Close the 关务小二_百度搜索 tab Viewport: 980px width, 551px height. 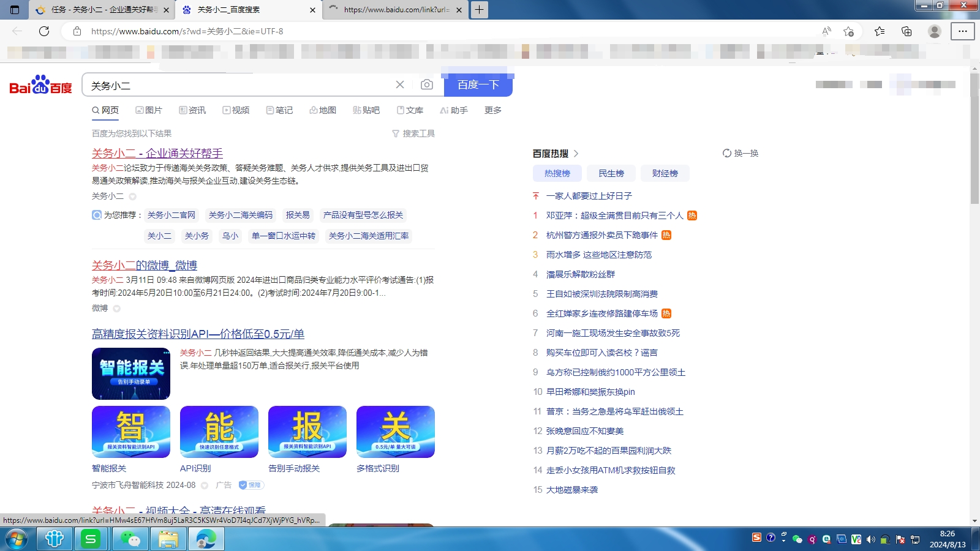[312, 10]
